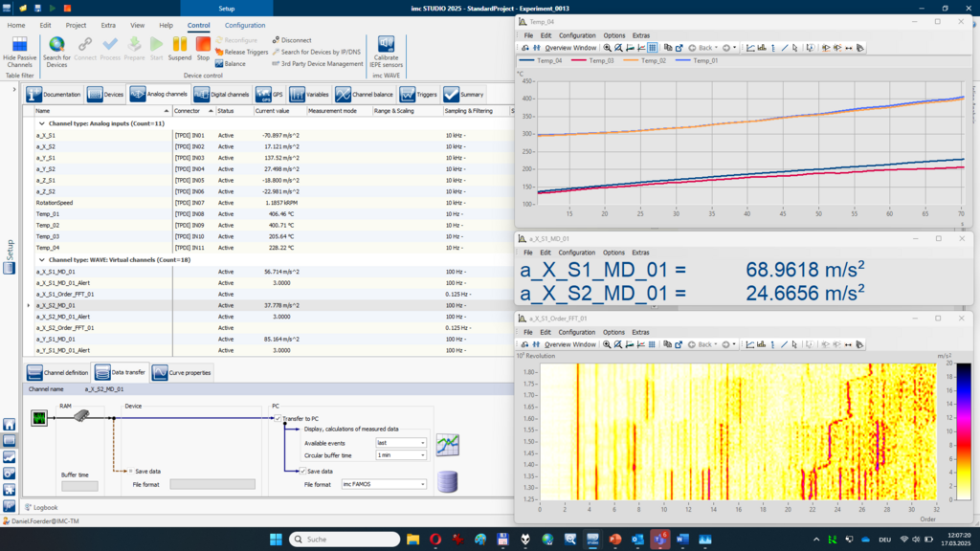Click Temp_03 red legend color line
The width and height of the screenshot is (980, 551).
click(579, 60)
